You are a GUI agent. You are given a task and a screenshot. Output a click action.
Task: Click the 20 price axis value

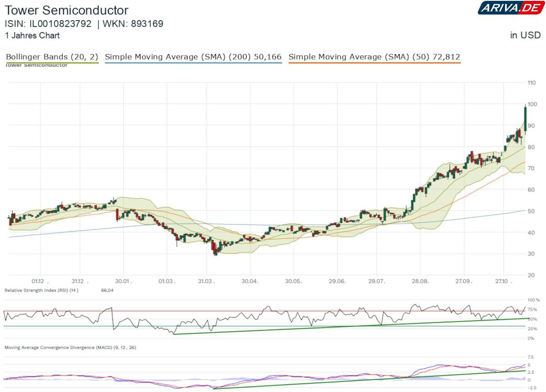pos(532,275)
